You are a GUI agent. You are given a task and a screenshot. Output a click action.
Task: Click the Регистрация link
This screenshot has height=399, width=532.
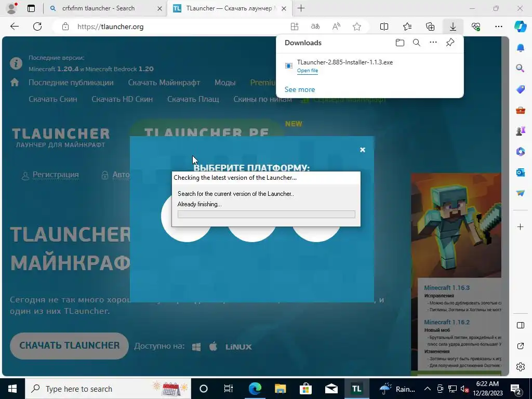56,175
